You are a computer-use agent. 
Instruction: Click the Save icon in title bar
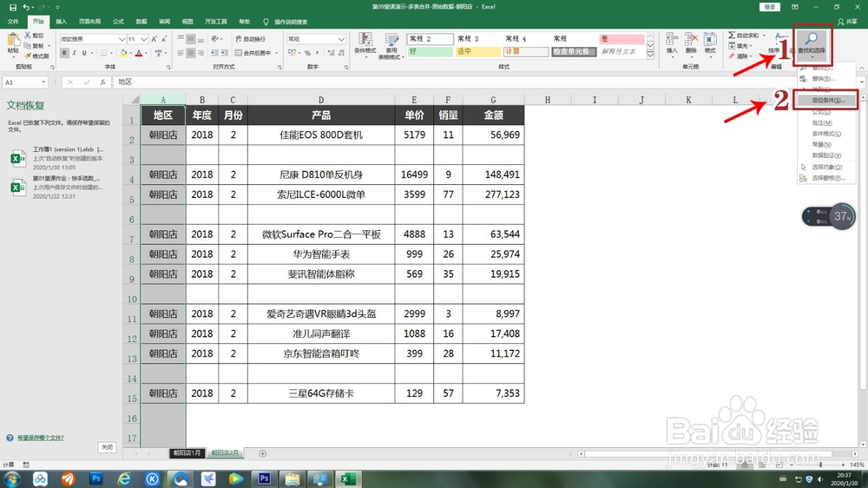coord(13,7)
